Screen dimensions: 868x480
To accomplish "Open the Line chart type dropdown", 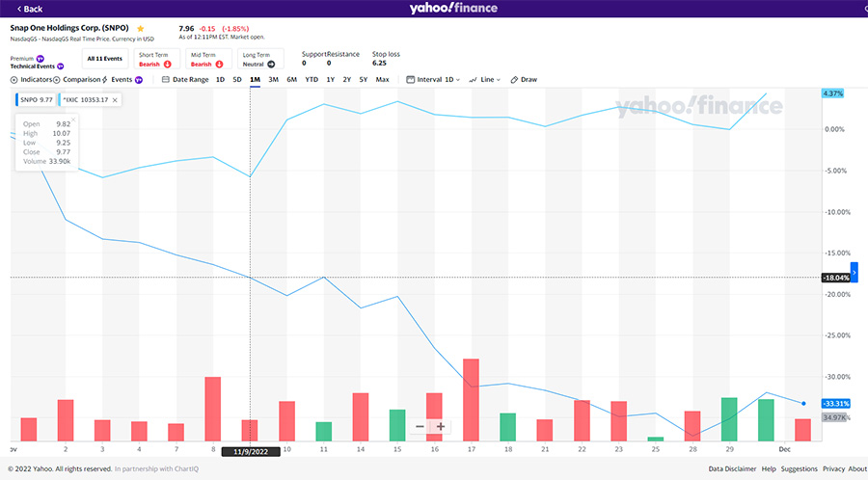I will point(485,80).
